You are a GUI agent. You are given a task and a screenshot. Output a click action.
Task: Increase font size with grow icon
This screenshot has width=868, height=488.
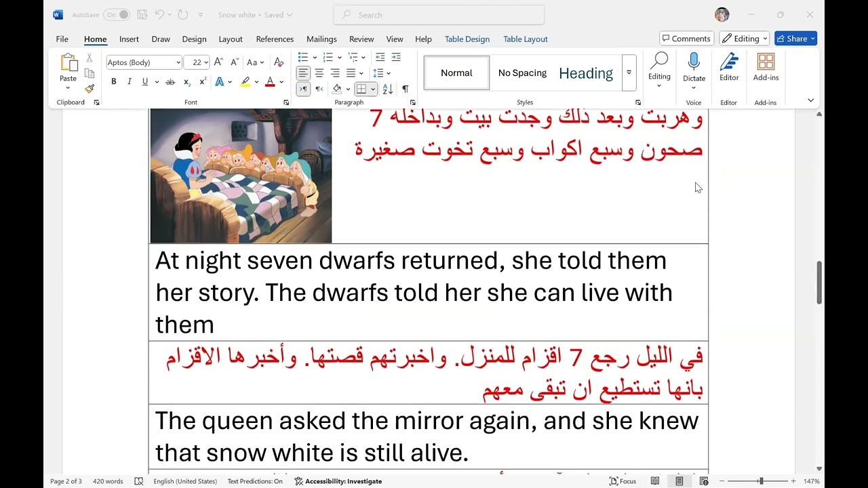218,62
